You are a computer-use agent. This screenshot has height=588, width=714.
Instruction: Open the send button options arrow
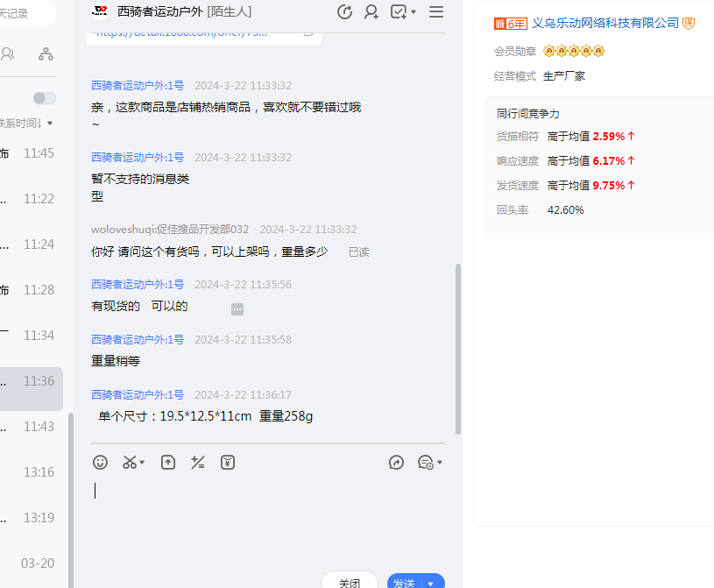[x=431, y=584]
